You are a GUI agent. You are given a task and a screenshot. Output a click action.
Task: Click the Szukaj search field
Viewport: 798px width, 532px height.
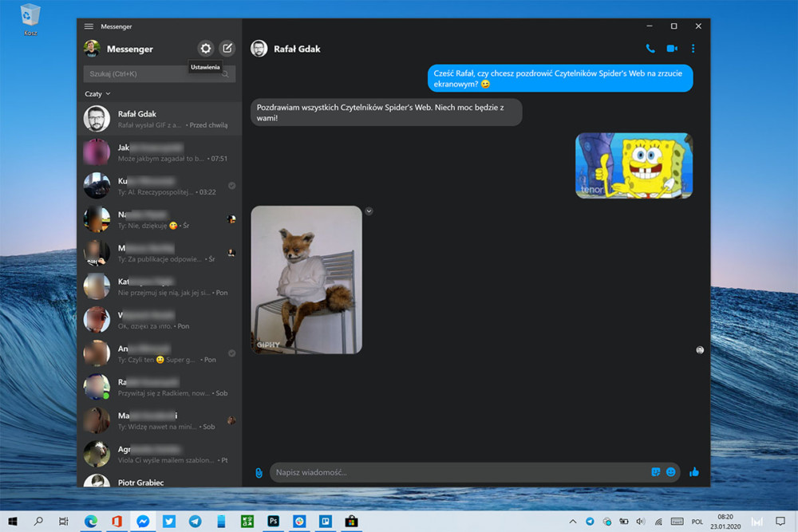pos(160,74)
